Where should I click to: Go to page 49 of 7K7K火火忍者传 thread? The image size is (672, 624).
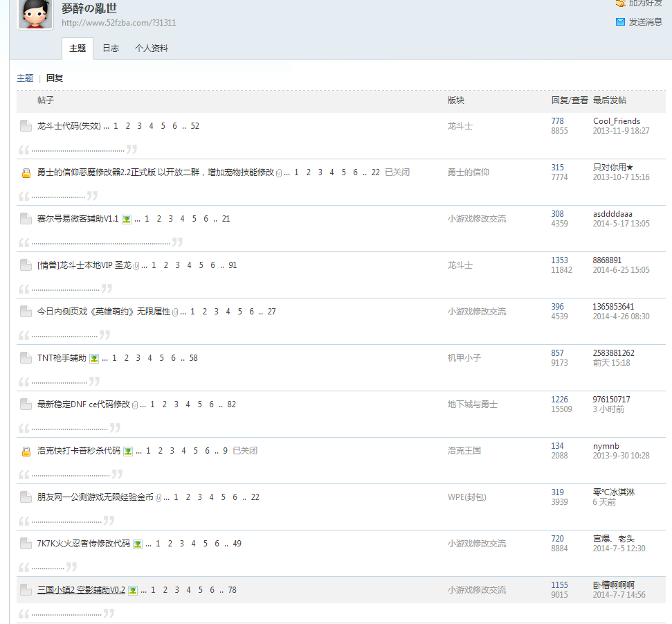coord(237,544)
